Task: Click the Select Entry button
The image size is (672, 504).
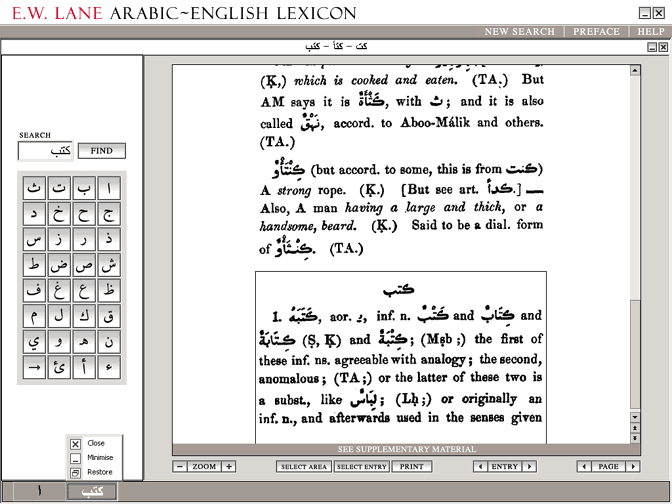Action: pyautogui.click(x=361, y=466)
